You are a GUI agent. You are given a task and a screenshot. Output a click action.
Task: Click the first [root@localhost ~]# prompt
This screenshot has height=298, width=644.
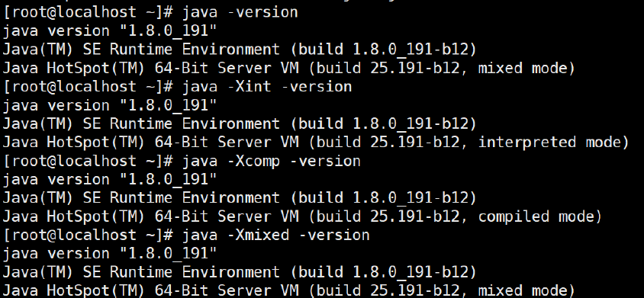tap(88, 12)
